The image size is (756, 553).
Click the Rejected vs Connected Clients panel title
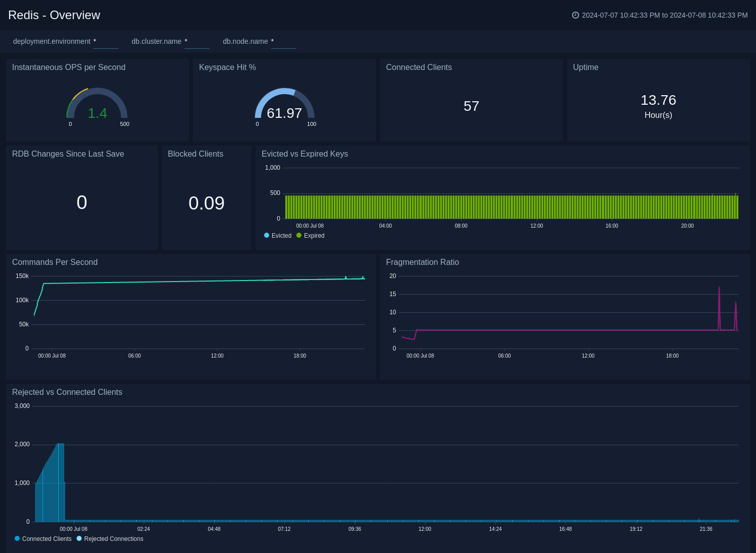[x=67, y=392]
